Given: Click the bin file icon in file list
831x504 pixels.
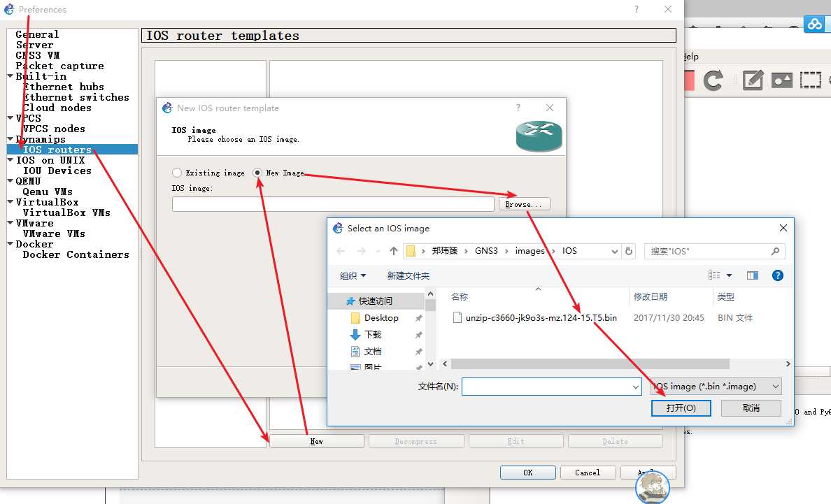Looking at the screenshot, I should (457, 317).
